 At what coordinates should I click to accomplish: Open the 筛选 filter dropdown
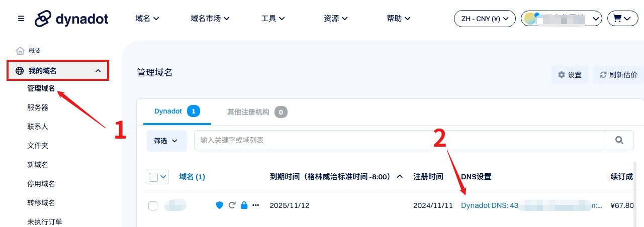click(166, 141)
